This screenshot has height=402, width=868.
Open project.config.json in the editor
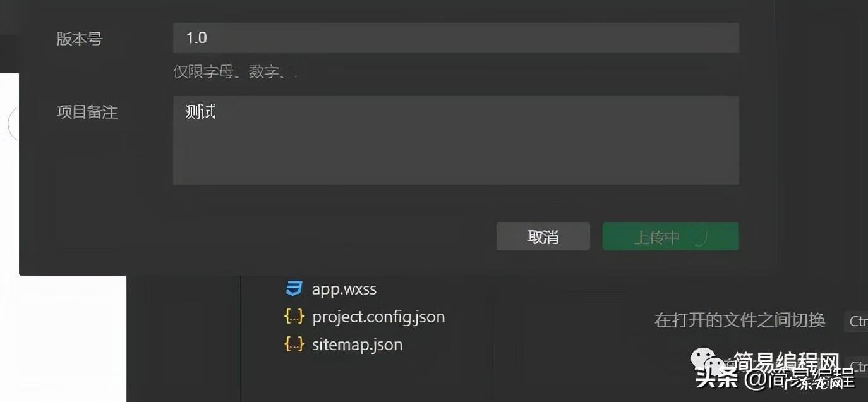point(378,317)
